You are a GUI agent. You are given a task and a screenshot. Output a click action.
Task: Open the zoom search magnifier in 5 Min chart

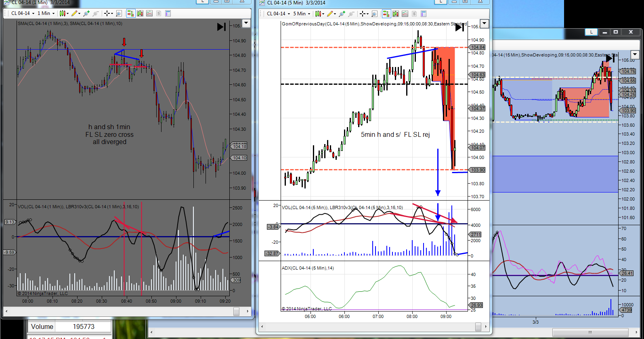(x=374, y=14)
